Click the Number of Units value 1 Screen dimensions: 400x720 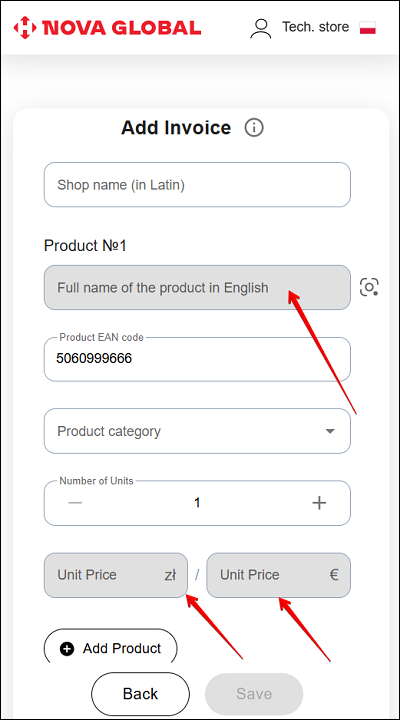click(x=197, y=503)
